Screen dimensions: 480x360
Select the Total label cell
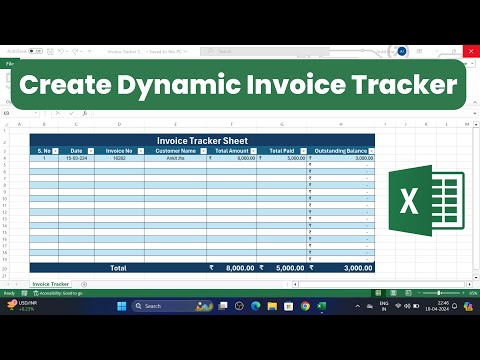pyautogui.click(x=118, y=268)
